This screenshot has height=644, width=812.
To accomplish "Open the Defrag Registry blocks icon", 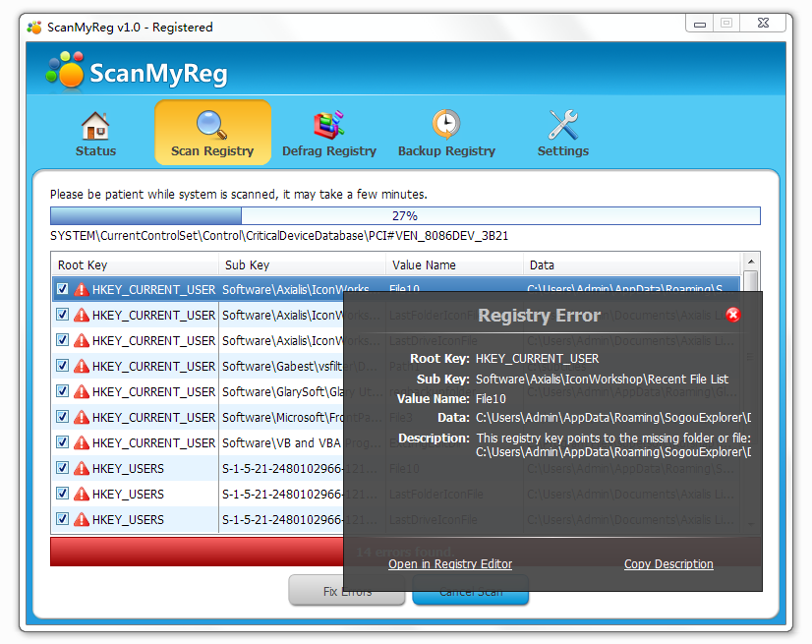I will pyautogui.click(x=329, y=125).
